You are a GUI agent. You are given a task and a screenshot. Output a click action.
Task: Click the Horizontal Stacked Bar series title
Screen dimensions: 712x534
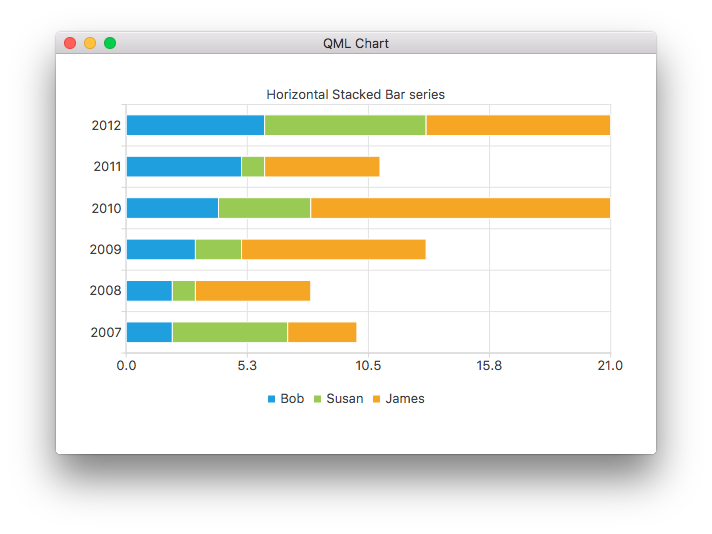pyautogui.click(x=355, y=94)
